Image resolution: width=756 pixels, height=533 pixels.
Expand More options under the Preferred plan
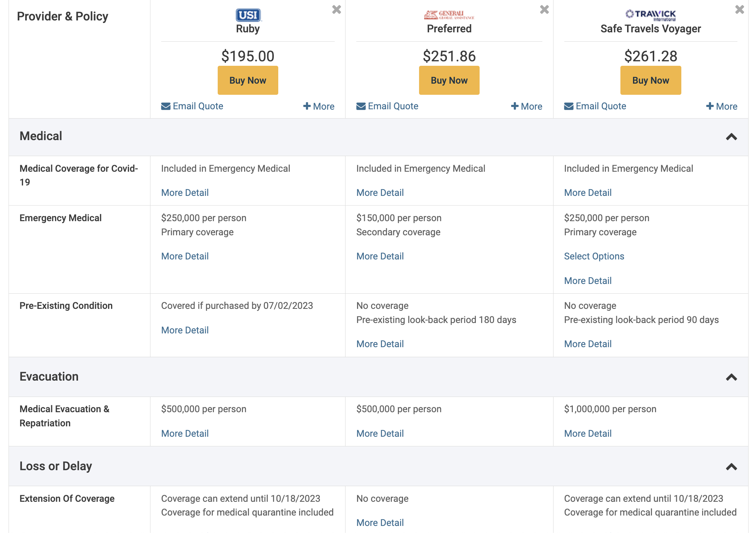click(x=526, y=106)
